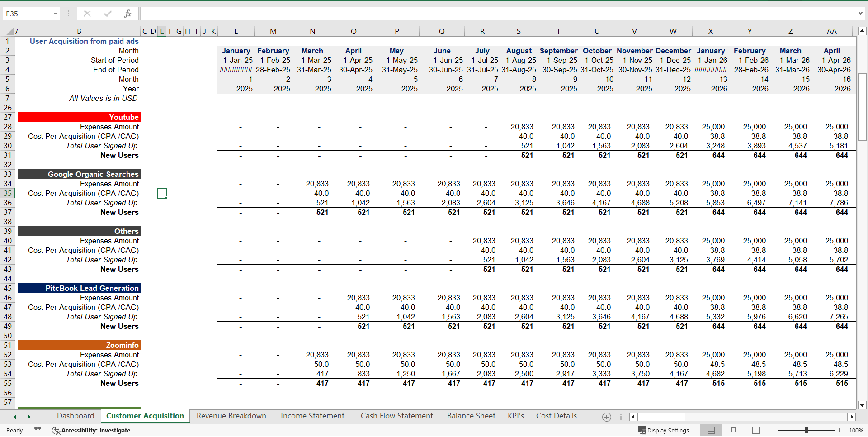Click the Others section header cell

click(79, 231)
